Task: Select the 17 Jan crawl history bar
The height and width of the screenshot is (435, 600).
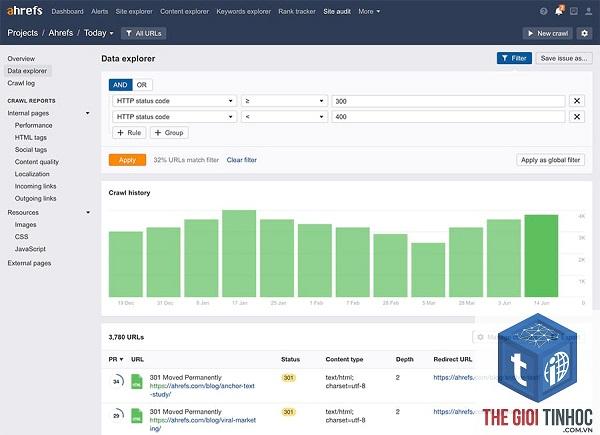Action: click(x=239, y=253)
